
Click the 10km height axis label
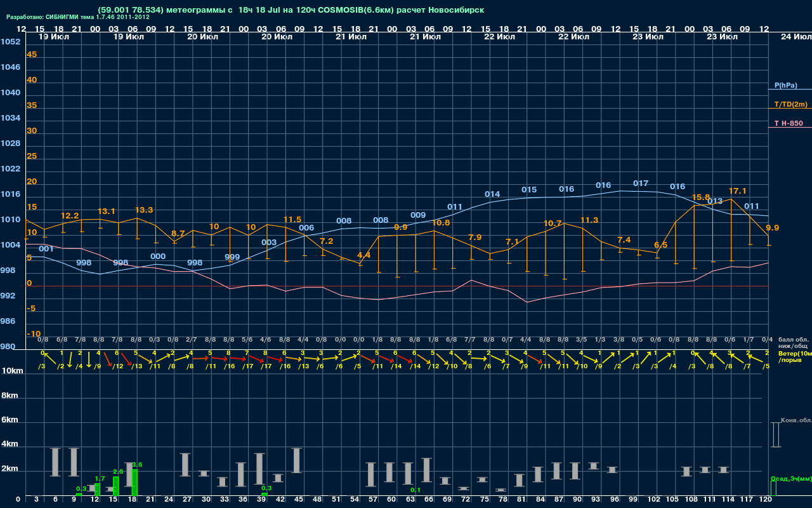click(13, 371)
